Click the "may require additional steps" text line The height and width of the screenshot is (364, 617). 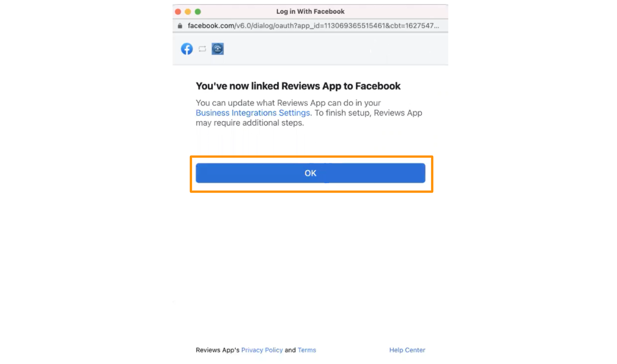pos(250,123)
